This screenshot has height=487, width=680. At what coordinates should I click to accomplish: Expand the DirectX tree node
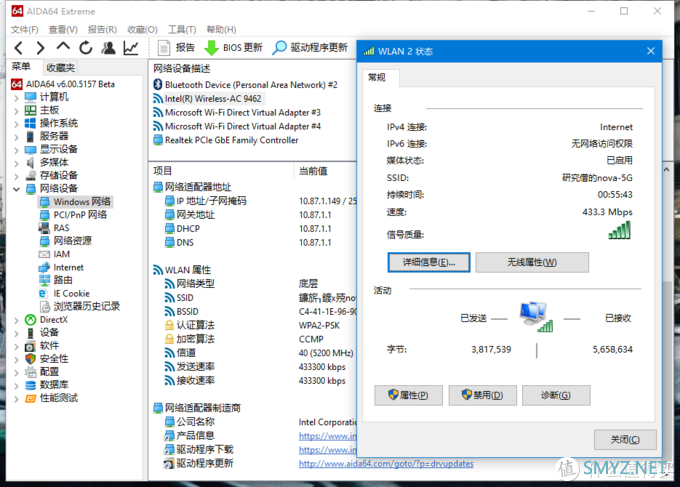point(16,320)
